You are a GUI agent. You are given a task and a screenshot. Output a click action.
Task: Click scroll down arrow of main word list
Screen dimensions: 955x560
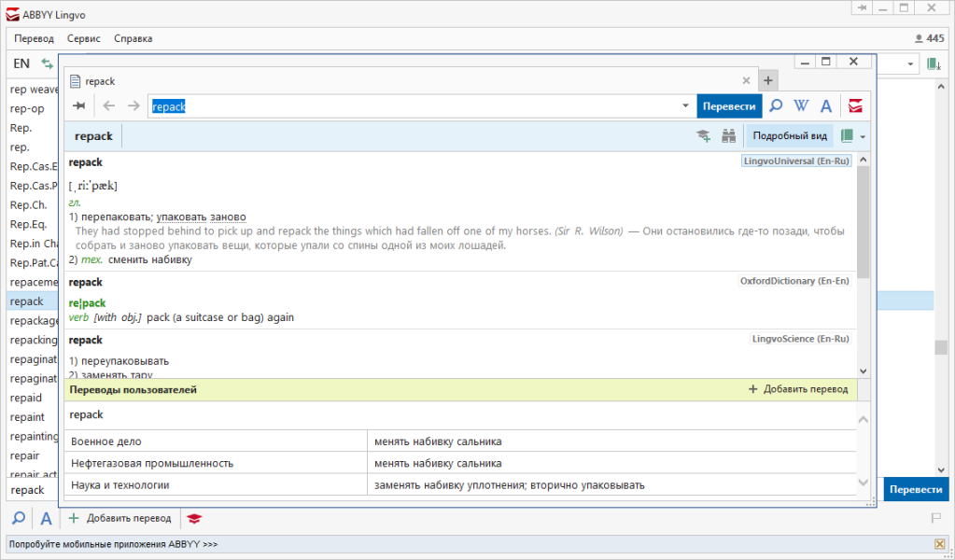coord(941,469)
